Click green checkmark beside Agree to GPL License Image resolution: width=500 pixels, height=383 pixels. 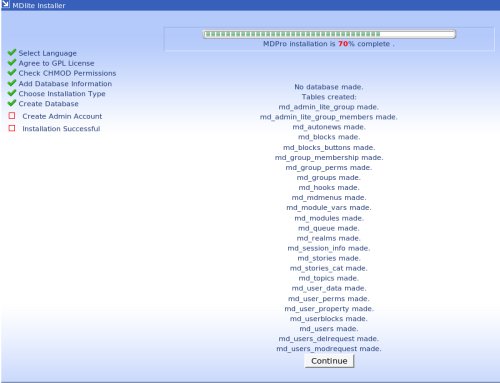click(12, 62)
